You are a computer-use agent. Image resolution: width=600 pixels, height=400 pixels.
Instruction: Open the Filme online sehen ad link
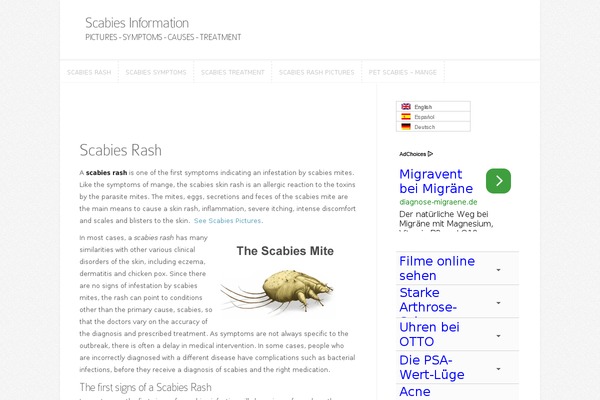coord(437,268)
